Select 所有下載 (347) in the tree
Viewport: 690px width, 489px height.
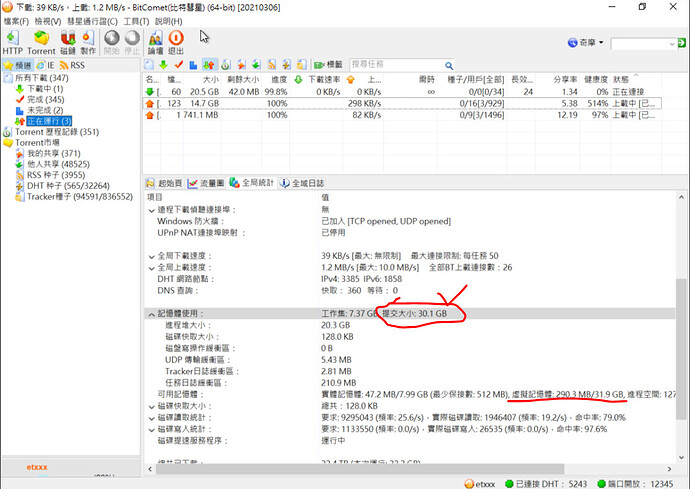pos(42,78)
